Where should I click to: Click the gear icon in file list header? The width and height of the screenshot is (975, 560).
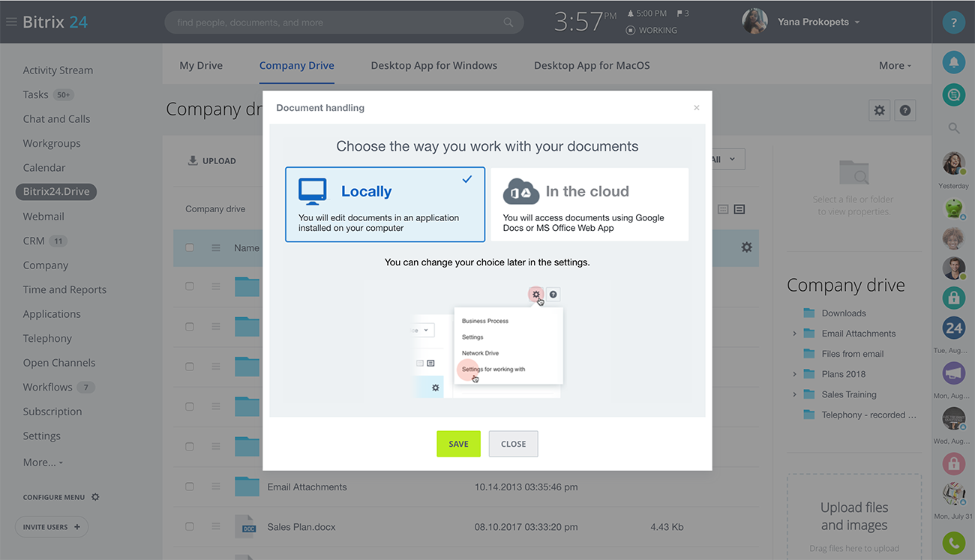coord(746,247)
